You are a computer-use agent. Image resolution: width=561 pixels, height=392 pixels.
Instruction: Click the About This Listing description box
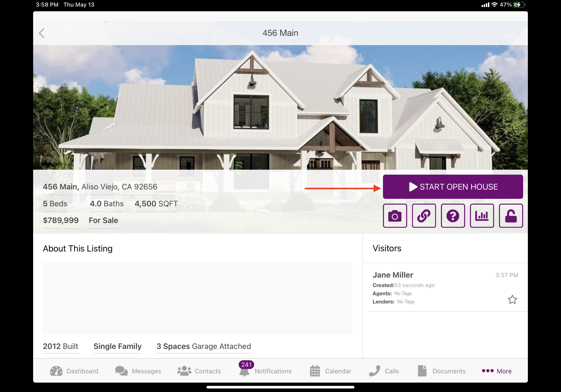point(197,298)
